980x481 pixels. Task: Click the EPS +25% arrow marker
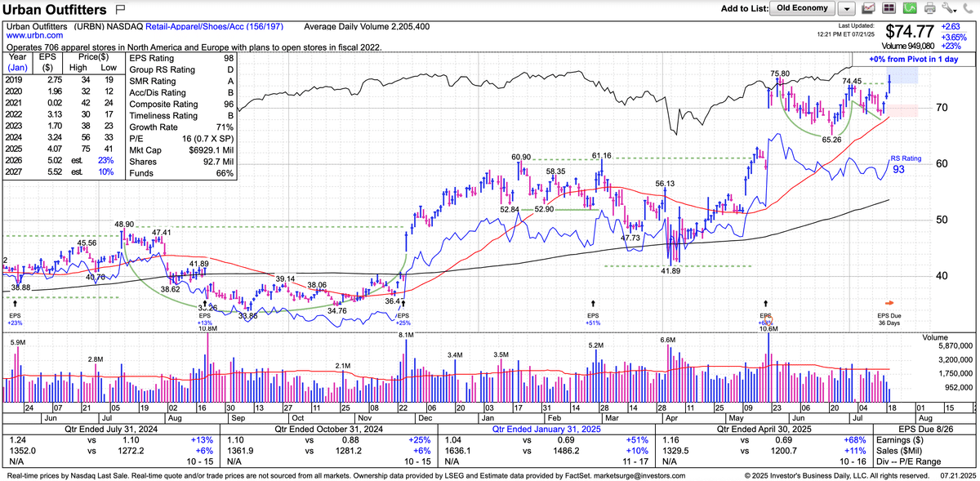[402, 303]
